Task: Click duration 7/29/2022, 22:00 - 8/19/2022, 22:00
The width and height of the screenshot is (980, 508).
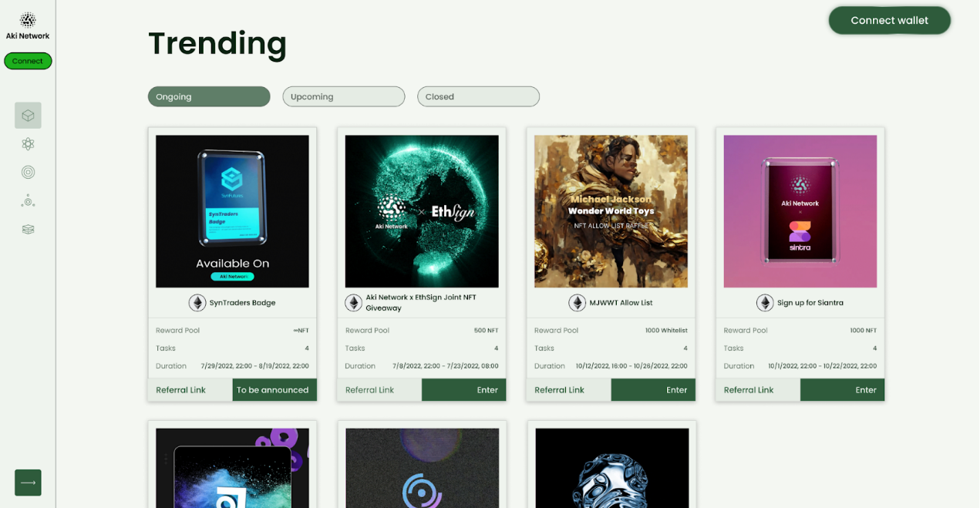Action: (255, 366)
